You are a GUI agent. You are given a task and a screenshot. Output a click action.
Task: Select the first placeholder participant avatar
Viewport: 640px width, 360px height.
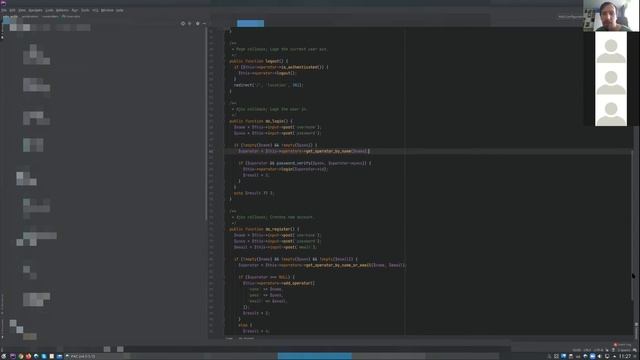click(611, 48)
